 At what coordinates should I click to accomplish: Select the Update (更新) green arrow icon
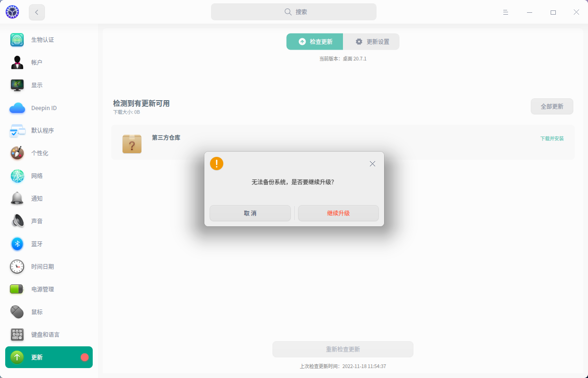[17, 357]
